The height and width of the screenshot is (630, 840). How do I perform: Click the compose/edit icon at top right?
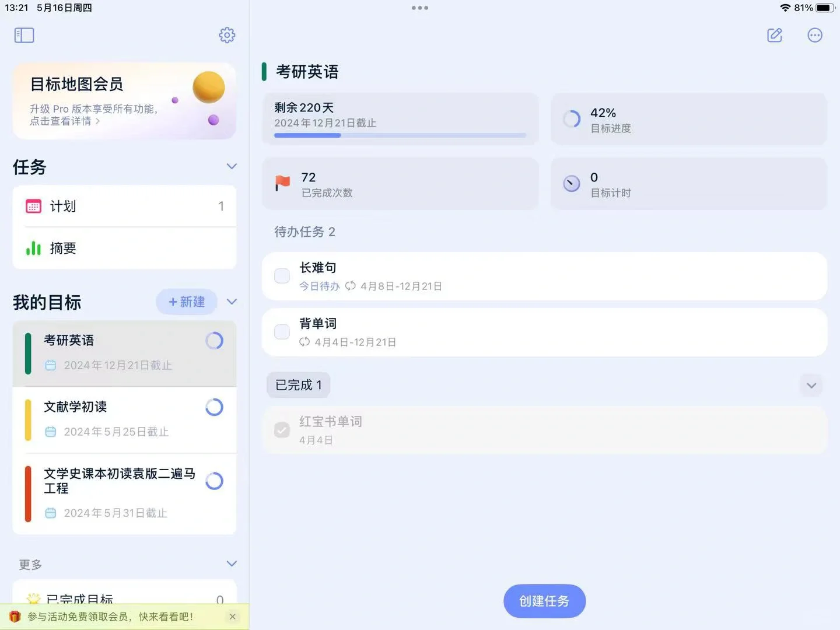tap(774, 35)
